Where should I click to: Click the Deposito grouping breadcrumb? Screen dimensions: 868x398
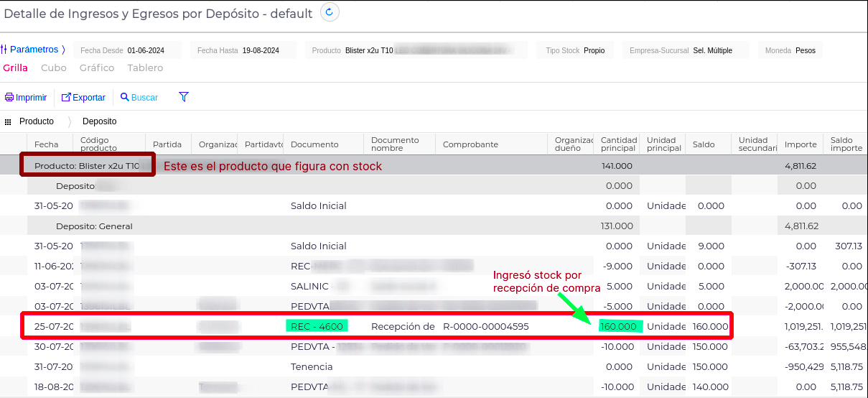(99, 121)
